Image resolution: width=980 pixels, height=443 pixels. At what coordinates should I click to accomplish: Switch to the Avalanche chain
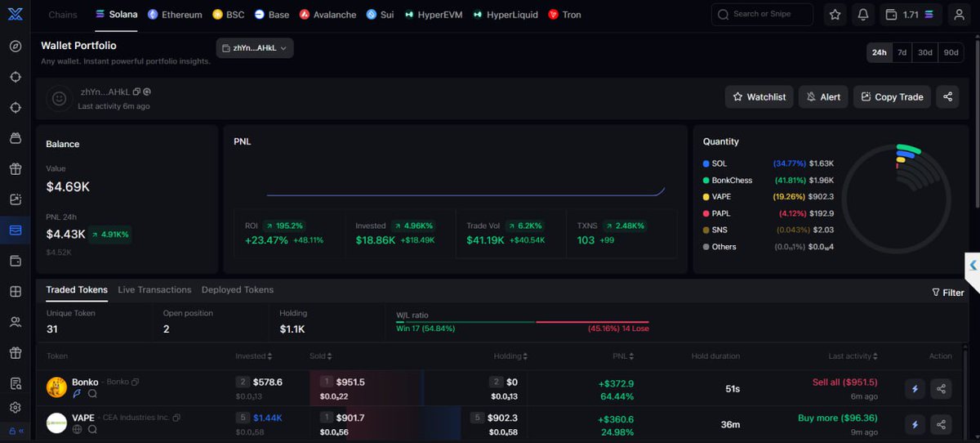tap(327, 15)
